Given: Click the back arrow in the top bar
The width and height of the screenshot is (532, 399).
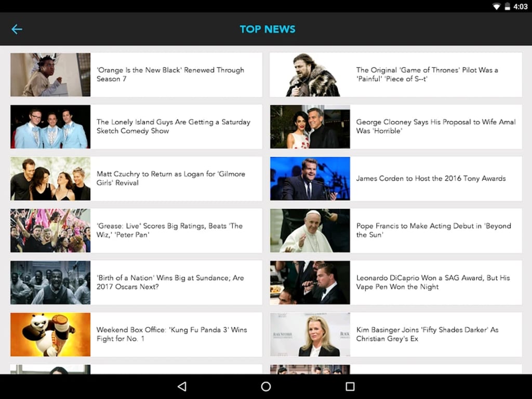Looking at the screenshot, I should click(x=17, y=29).
